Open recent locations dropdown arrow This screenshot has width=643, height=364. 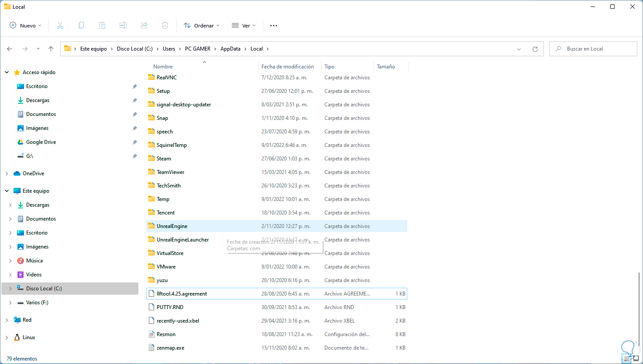pyautogui.click(x=38, y=49)
